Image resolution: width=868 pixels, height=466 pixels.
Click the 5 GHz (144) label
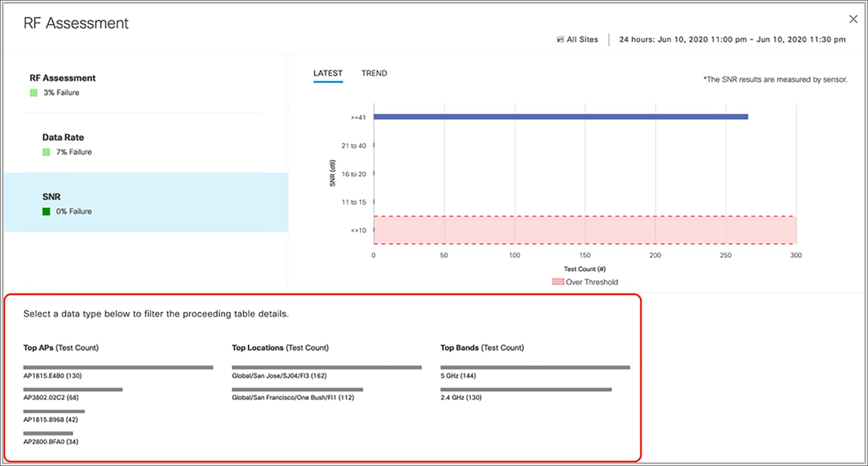[x=458, y=376]
